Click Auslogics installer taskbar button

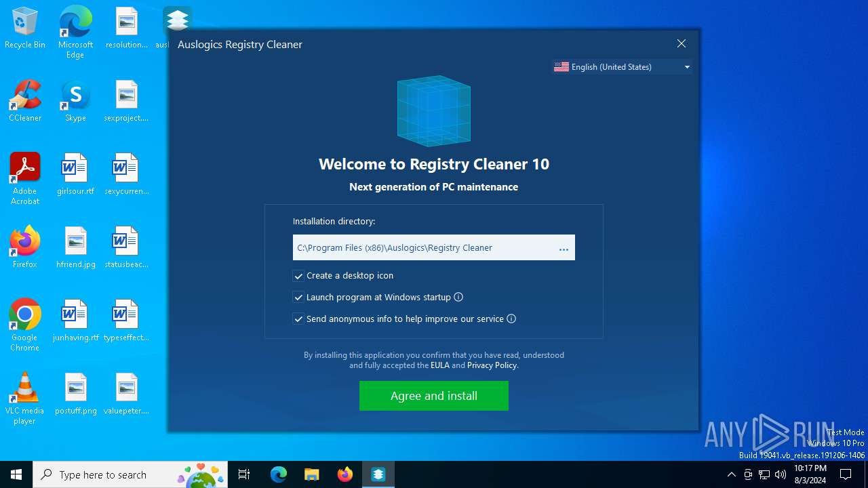coord(378,474)
